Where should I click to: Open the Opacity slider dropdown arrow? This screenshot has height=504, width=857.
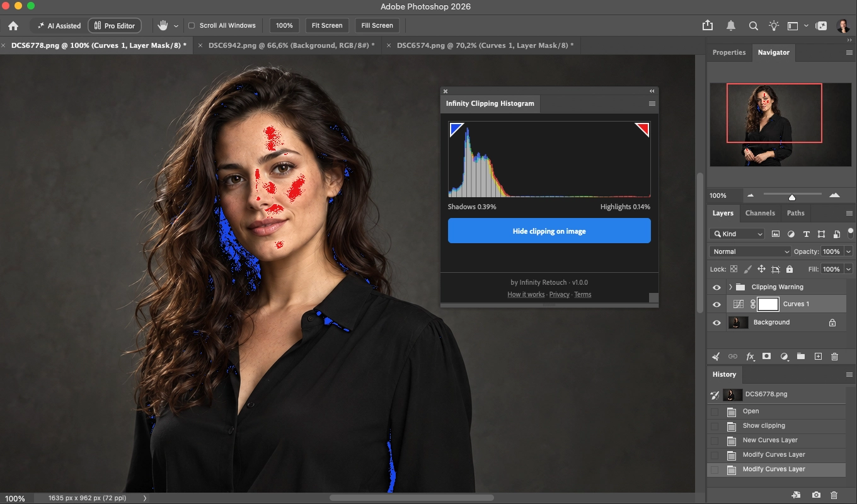pyautogui.click(x=848, y=251)
